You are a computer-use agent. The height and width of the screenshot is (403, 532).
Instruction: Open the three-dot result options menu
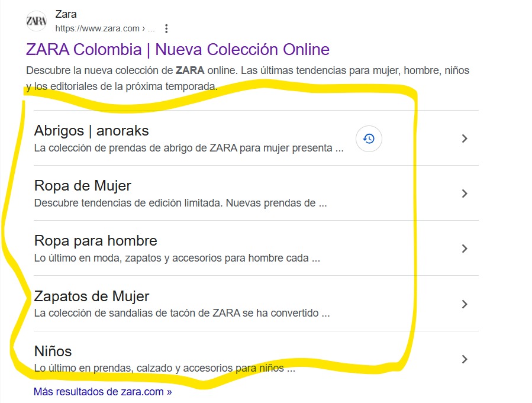166,28
